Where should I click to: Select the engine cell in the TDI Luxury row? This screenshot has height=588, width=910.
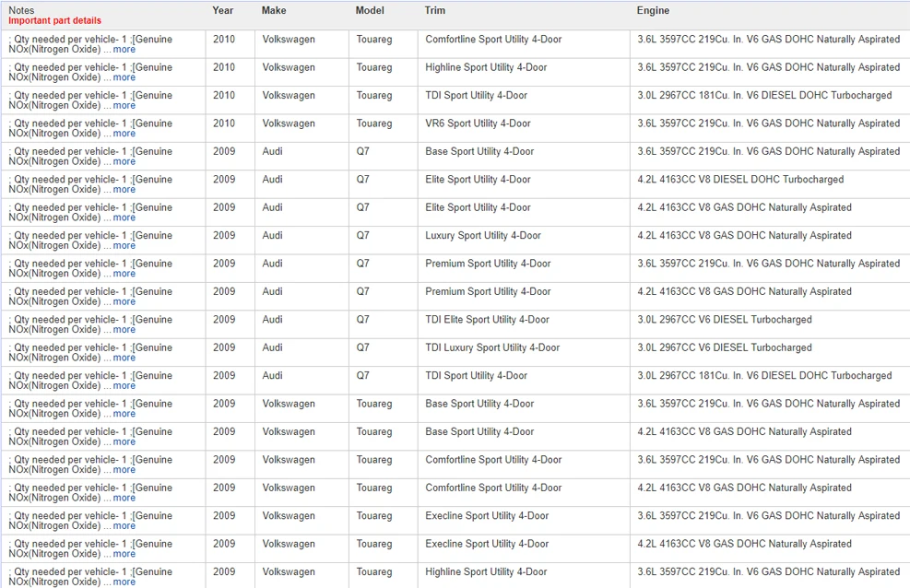tap(725, 347)
